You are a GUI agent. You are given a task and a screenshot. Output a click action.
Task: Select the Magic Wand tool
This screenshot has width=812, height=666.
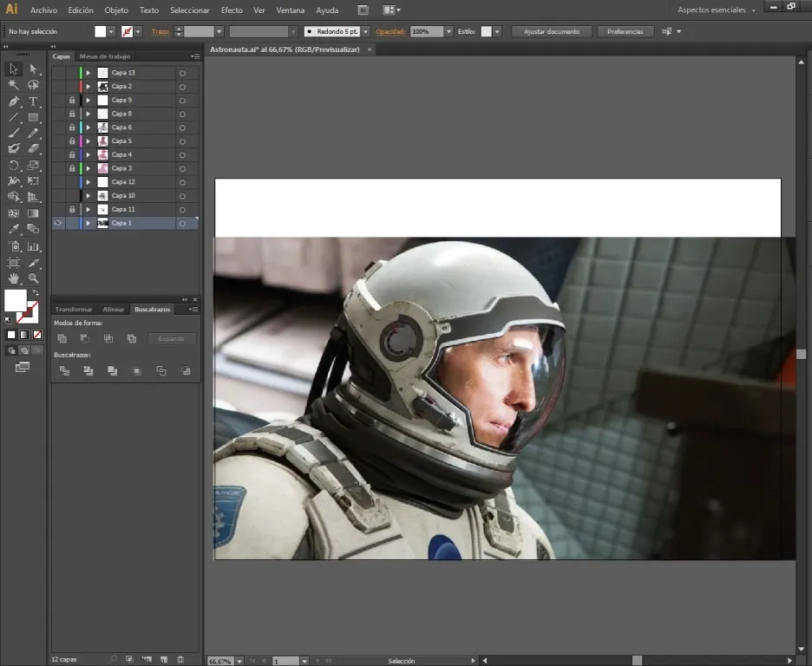click(14, 85)
